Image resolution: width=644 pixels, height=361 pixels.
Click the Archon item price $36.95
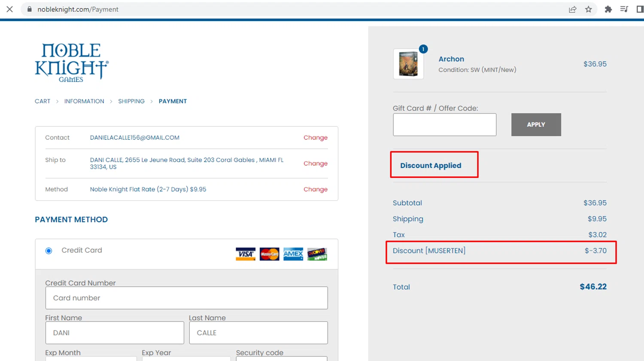595,64
